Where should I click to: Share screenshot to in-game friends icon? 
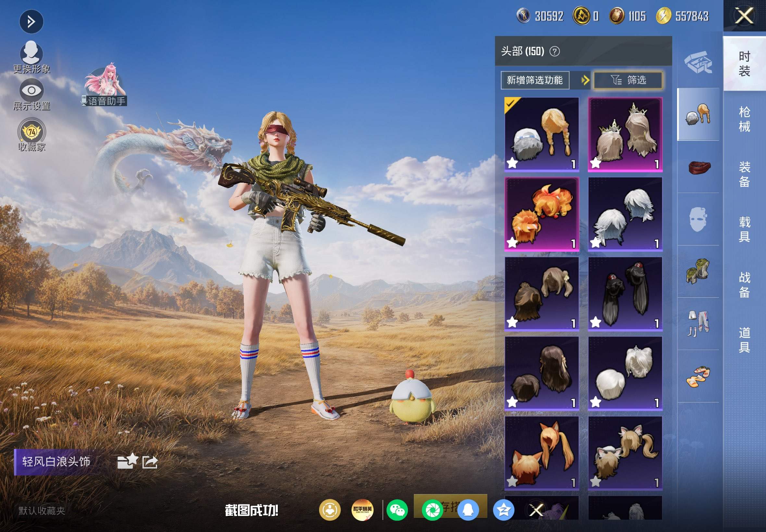click(330, 510)
